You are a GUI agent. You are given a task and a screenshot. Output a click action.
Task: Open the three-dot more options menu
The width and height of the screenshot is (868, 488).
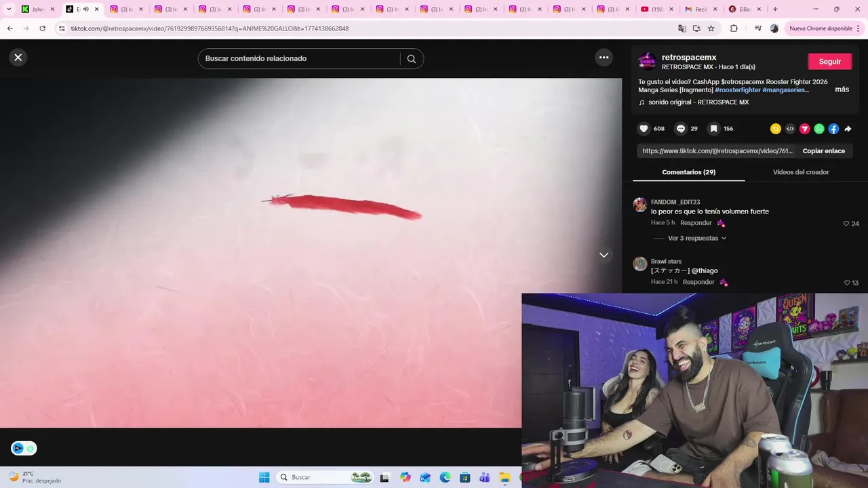tap(604, 58)
